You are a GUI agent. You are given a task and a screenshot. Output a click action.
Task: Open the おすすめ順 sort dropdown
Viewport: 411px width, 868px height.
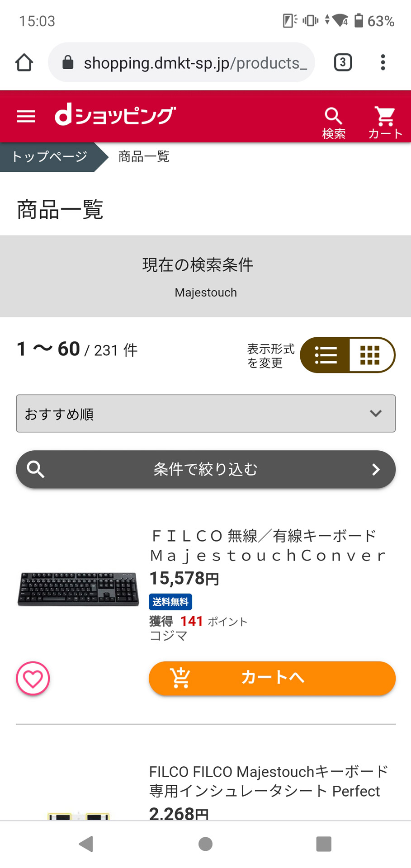(x=206, y=414)
